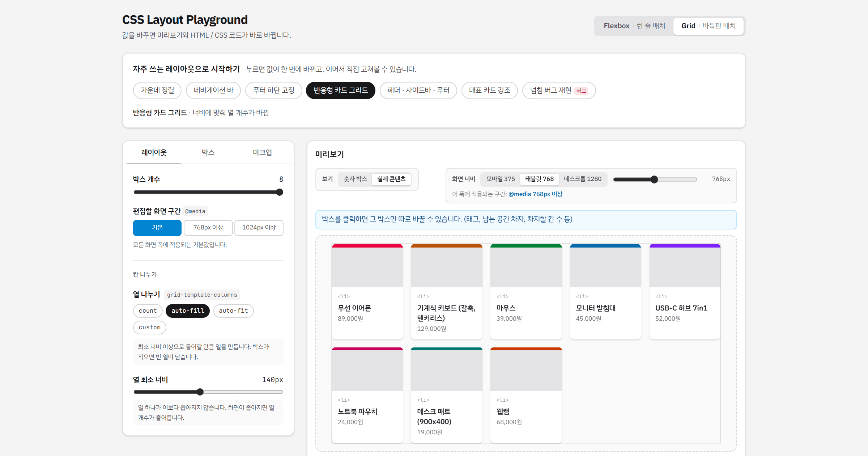Set screen width to 태블릿 768
This screenshot has height=456, width=868.
coord(539,179)
